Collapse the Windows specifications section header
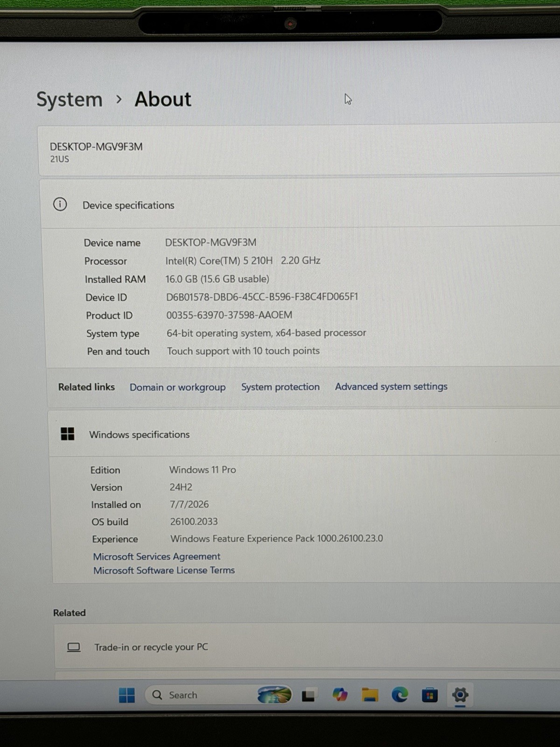Screen dimensions: 560x747 [x=304, y=434]
